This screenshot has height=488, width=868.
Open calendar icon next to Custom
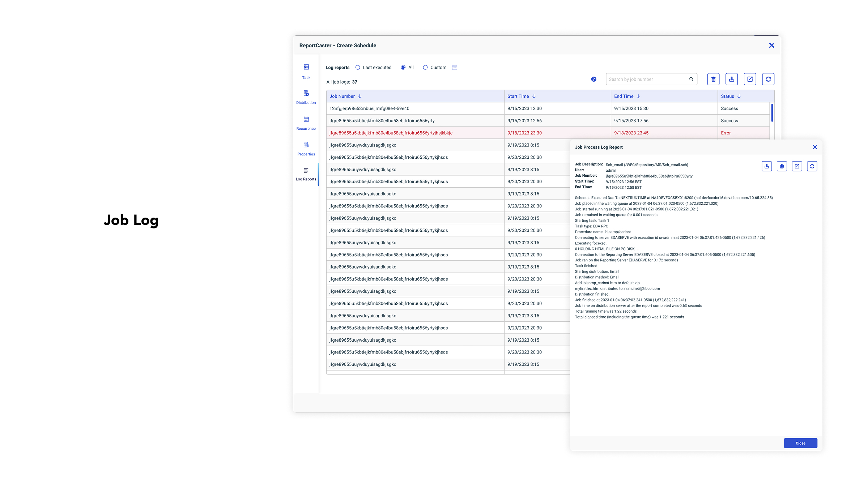(455, 68)
